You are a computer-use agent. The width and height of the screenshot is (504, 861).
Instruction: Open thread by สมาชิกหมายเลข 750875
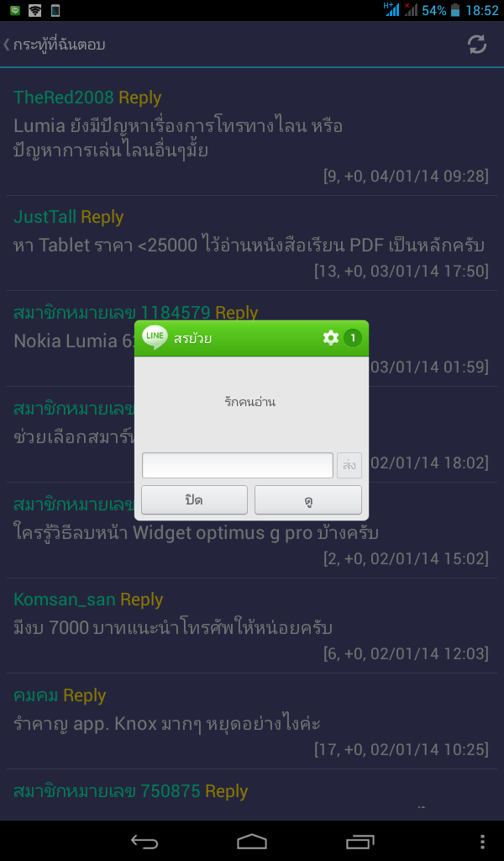coord(252,795)
